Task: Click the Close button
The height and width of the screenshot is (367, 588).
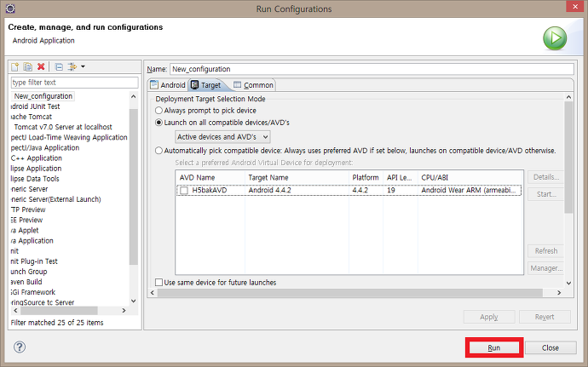Action: pyautogui.click(x=551, y=348)
